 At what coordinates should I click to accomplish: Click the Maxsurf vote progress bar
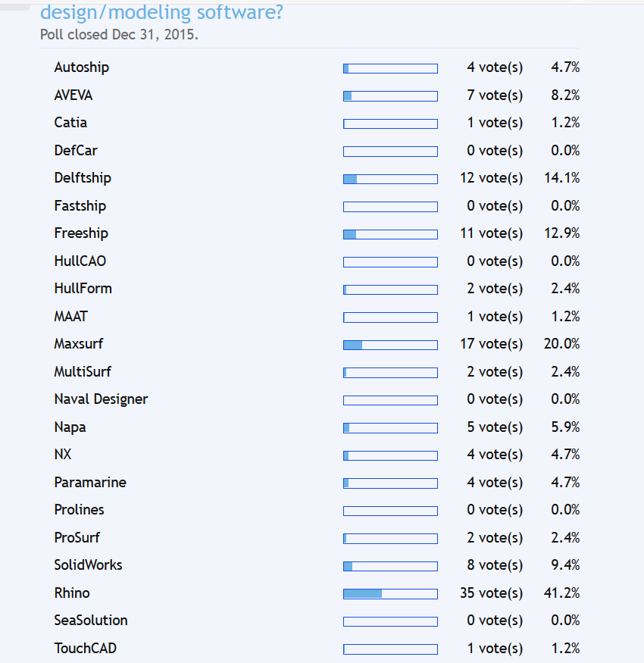[x=390, y=345]
